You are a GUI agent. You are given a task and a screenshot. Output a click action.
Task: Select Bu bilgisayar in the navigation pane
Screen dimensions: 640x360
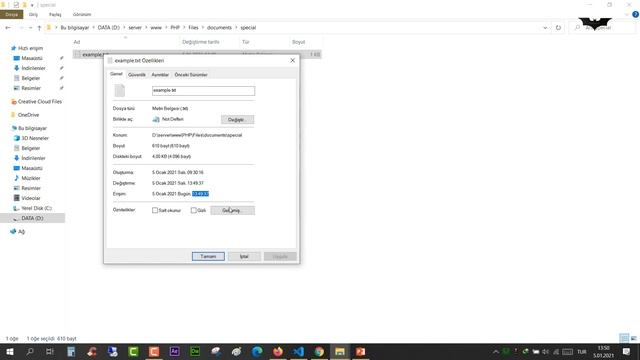[x=32, y=128]
